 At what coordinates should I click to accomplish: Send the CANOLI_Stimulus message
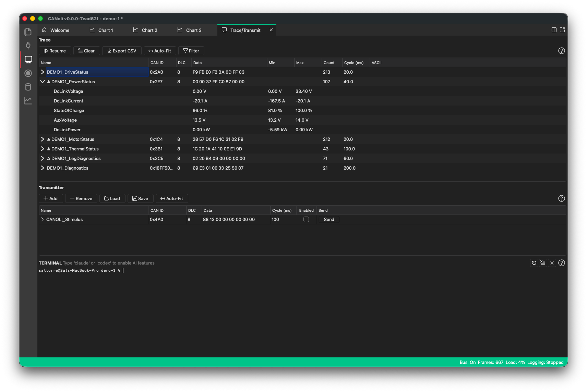point(329,219)
